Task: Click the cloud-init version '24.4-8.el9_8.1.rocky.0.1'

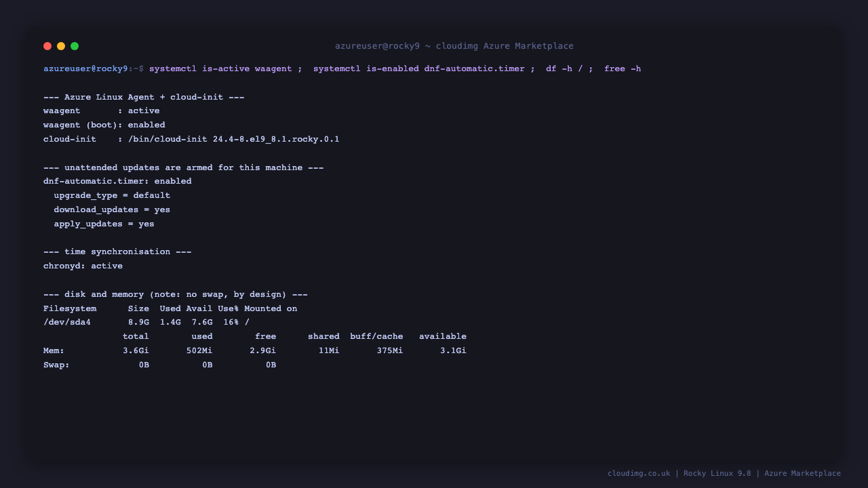Action: [x=276, y=139]
